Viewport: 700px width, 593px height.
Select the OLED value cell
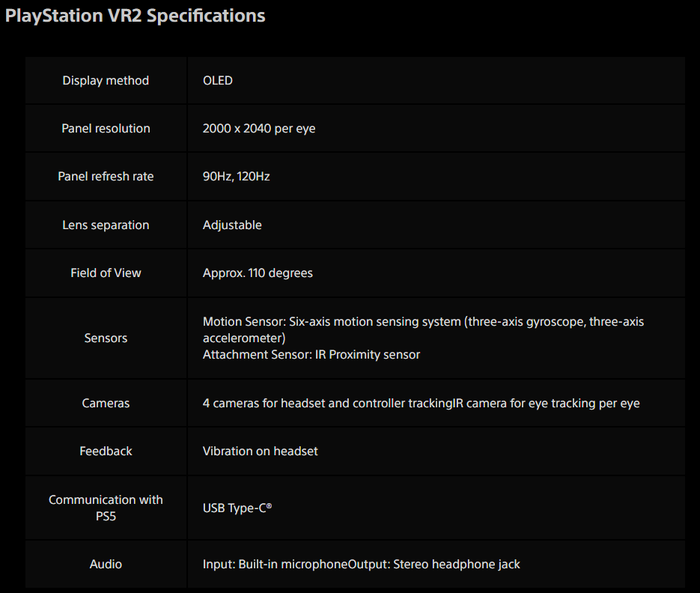click(218, 80)
